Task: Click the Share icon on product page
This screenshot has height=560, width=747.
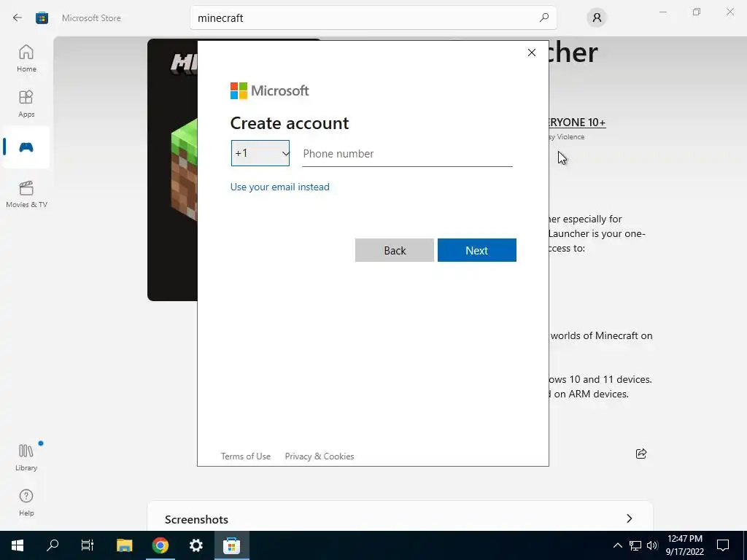Action: click(641, 454)
